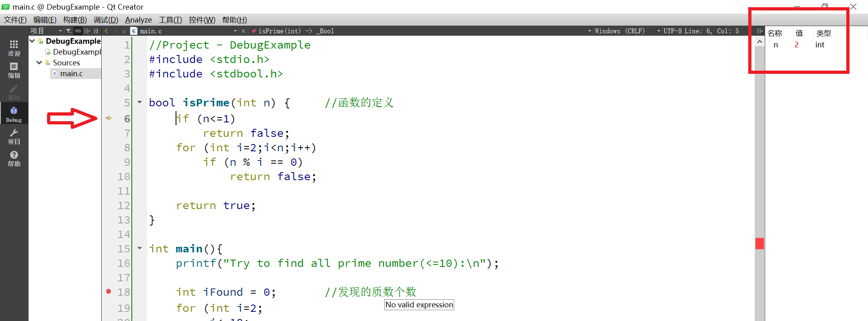Go back using the yellow left arrow

[x=106, y=31]
